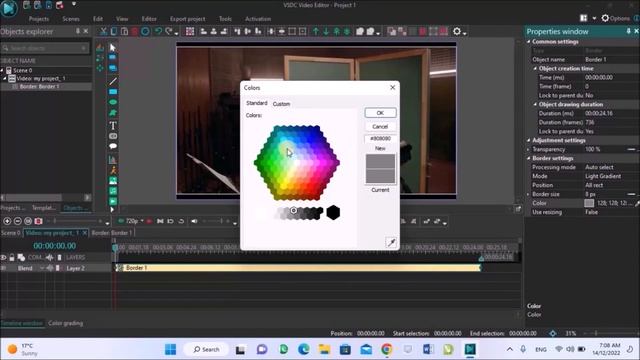This screenshot has height=360, width=640.
Task: Collapse Object drawing duration section
Action: tap(535, 104)
